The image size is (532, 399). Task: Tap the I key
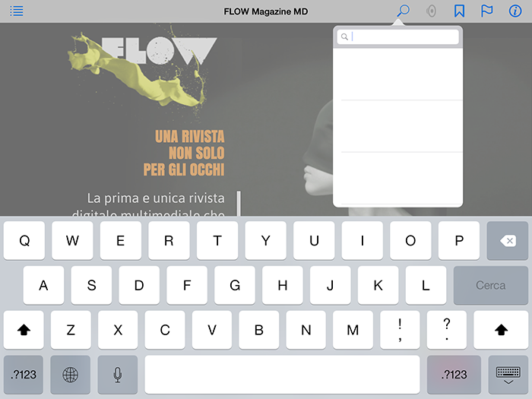[x=363, y=241]
